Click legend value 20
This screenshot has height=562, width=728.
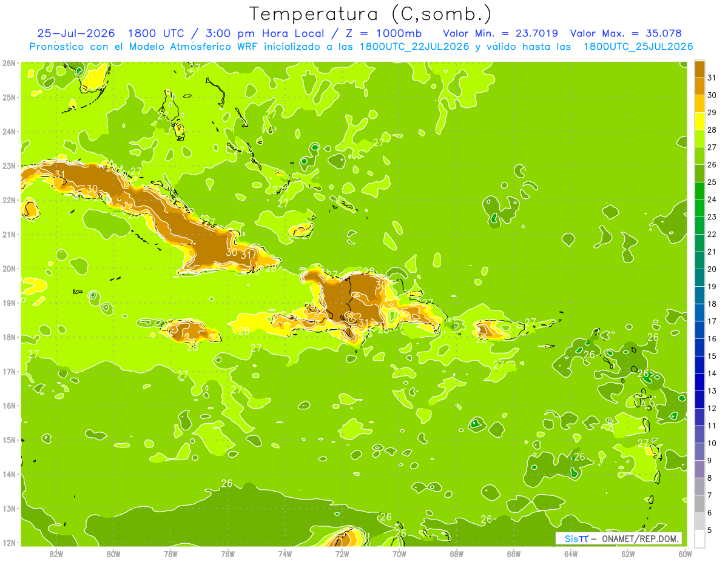click(712, 269)
